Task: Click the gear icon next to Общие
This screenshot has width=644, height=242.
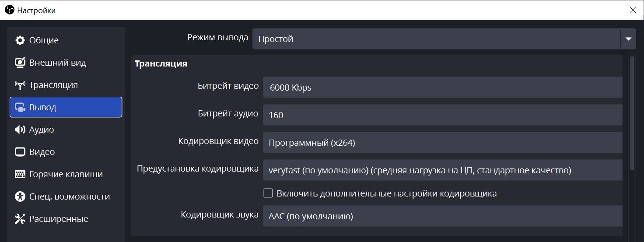Action: pos(20,40)
